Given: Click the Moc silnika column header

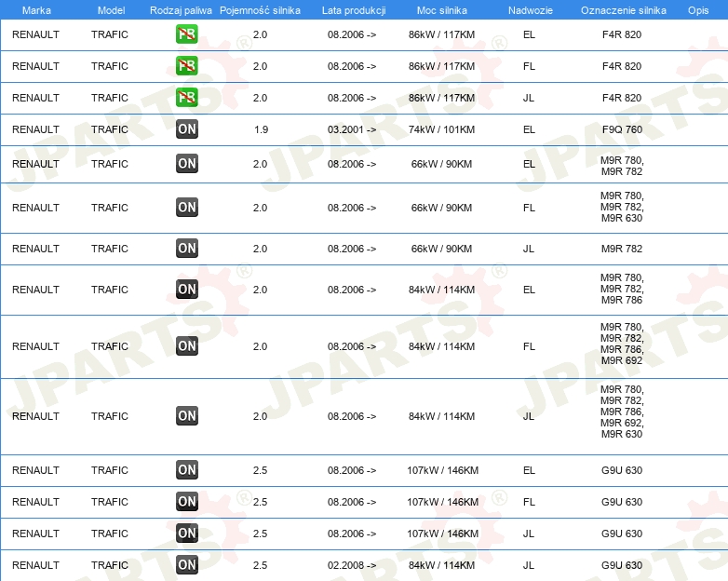Looking at the screenshot, I should click(x=442, y=10).
